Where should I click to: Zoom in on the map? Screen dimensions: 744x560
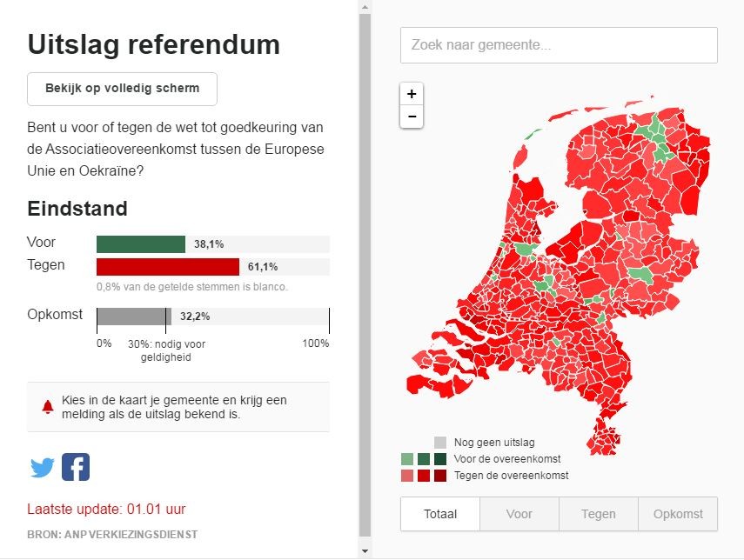pos(412,94)
